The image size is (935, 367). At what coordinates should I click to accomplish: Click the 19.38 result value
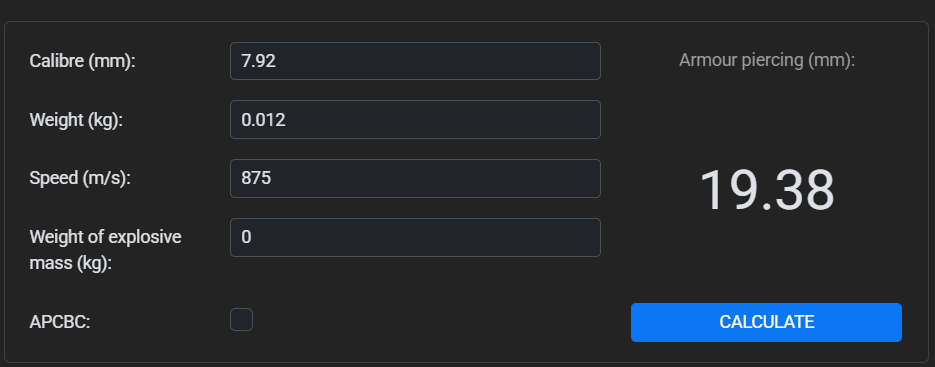coord(766,190)
